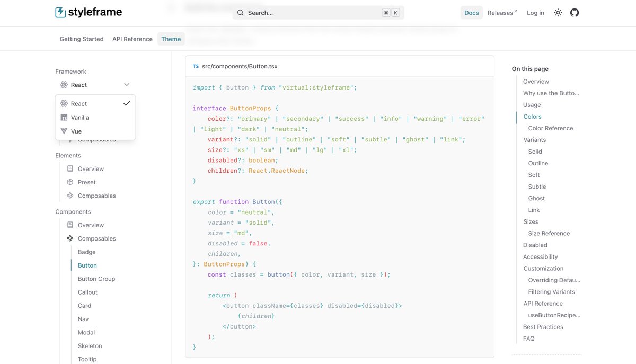Toggle light/dark theme sun icon
The image size is (636, 364).
(x=558, y=13)
